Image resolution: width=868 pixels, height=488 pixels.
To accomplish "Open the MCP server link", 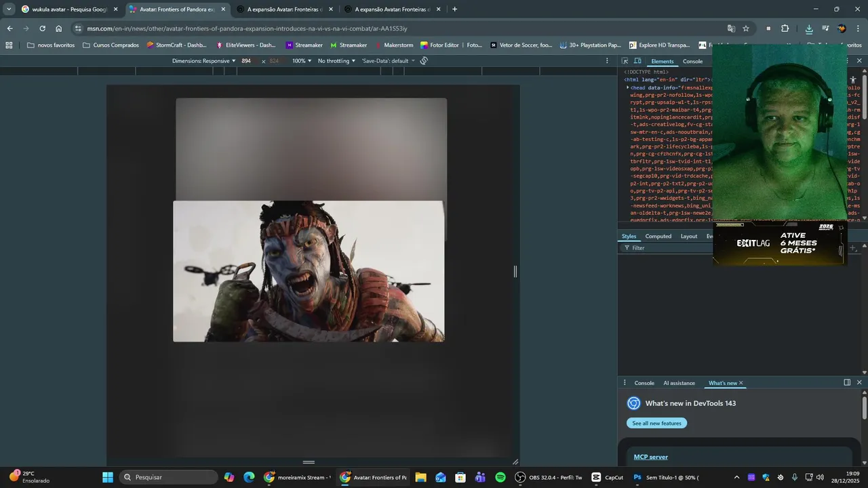I will point(650,457).
